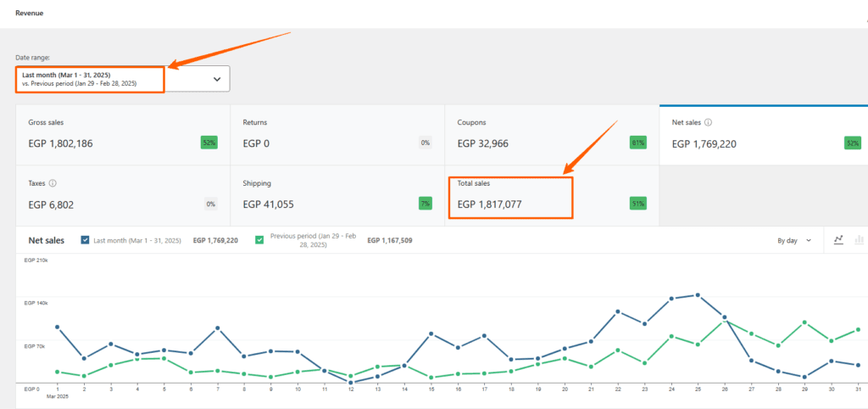
Task: Select the Taxes summary card
Action: point(123,196)
